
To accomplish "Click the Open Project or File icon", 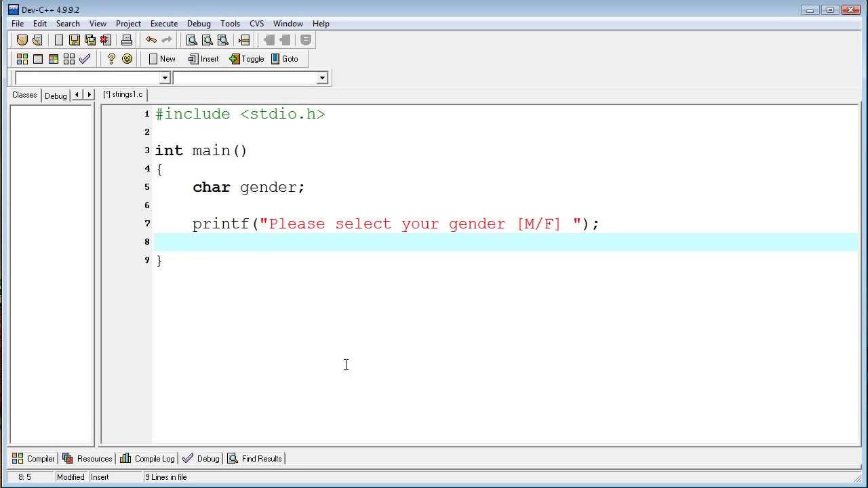I will (x=37, y=40).
